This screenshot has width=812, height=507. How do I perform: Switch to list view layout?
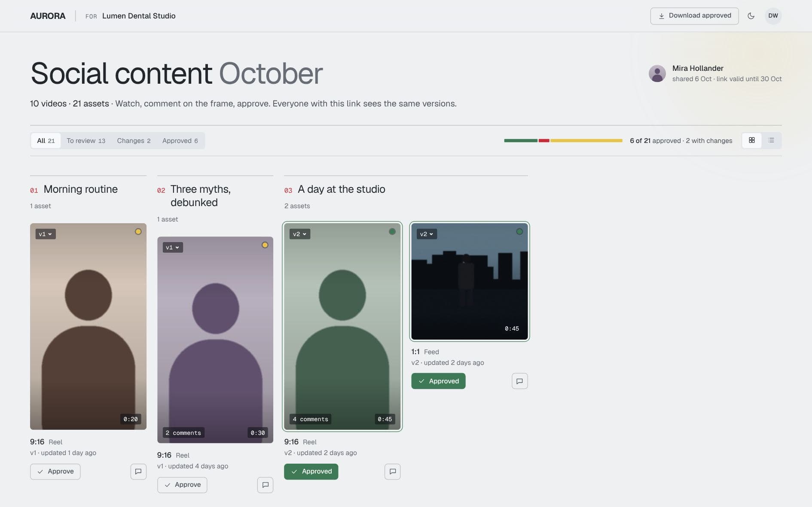click(771, 140)
